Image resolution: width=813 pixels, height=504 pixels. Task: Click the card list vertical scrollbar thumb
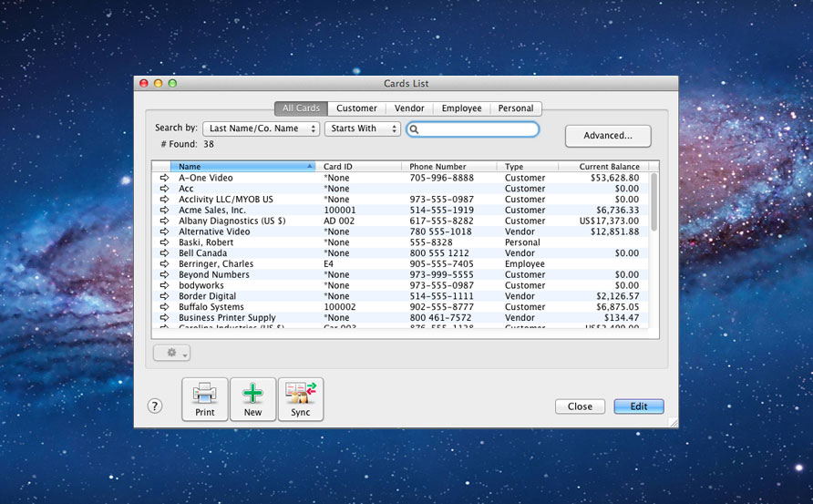pos(653,202)
